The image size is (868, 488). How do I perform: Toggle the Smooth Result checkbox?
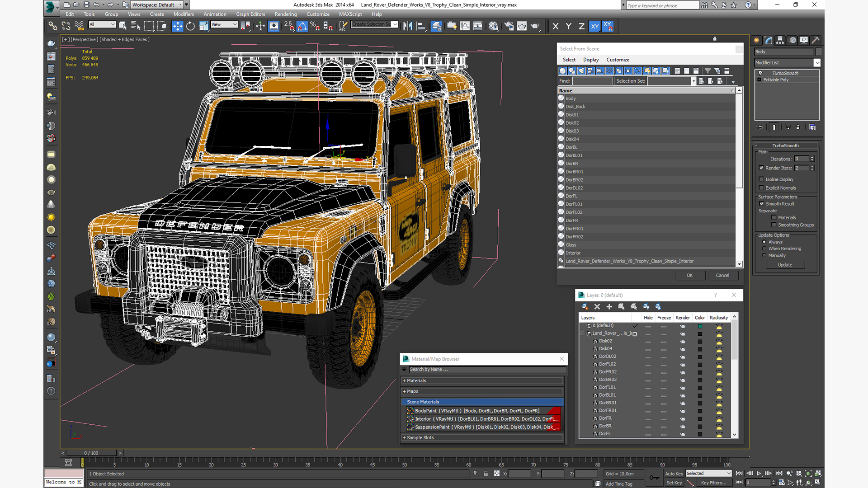click(x=762, y=204)
